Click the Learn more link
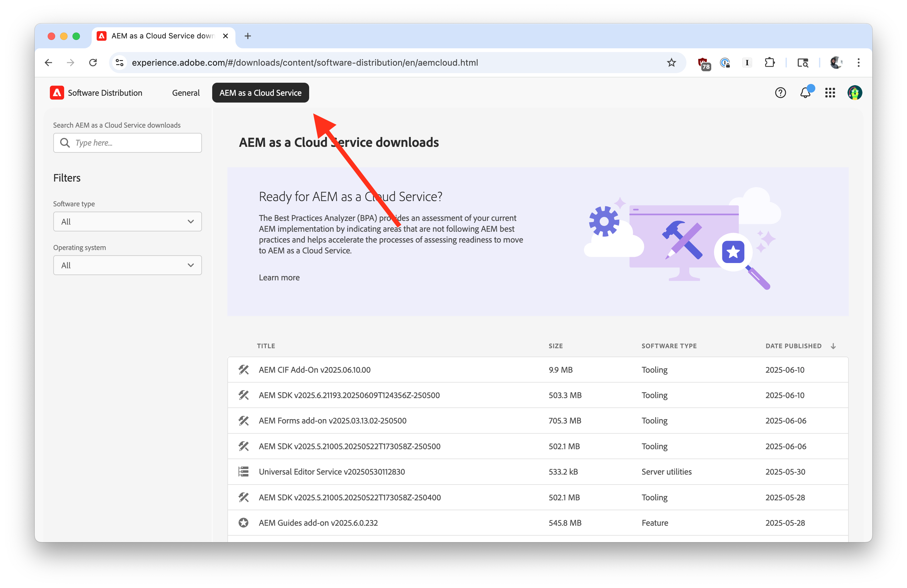This screenshot has width=907, height=588. pyautogui.click(x=279, y=277)
